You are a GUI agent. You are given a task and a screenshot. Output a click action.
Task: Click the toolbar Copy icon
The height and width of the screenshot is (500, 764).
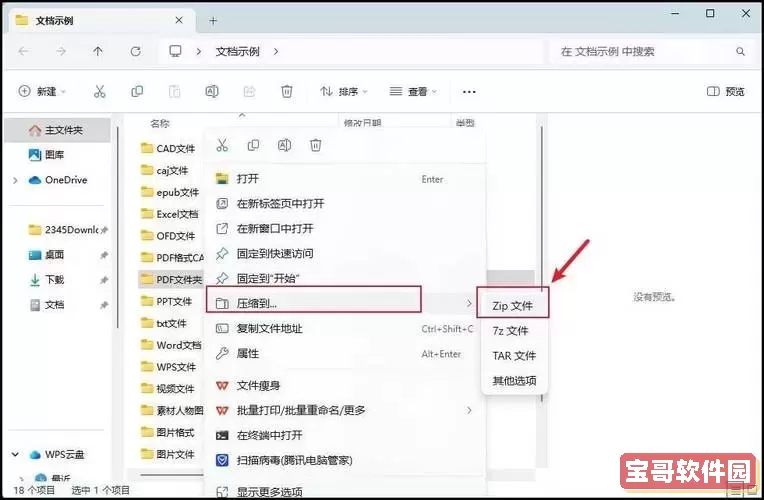[x=137, y=91]
